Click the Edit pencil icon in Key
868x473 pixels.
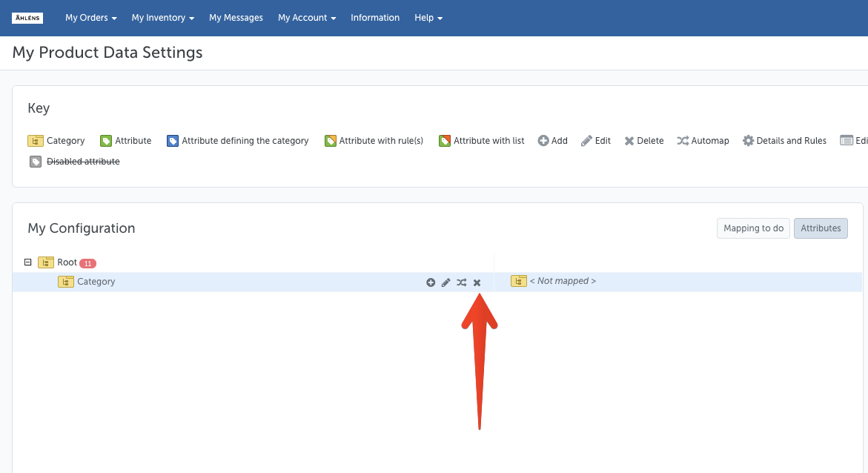586,141
